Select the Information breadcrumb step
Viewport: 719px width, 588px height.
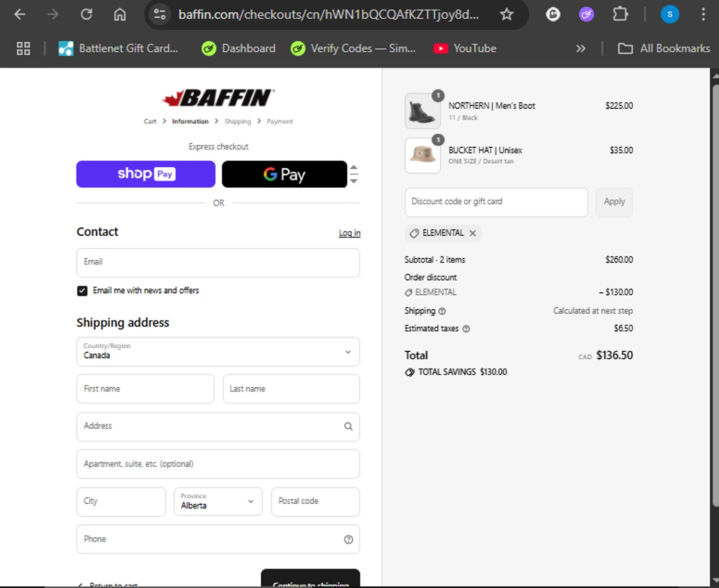(x=190, y=121)
